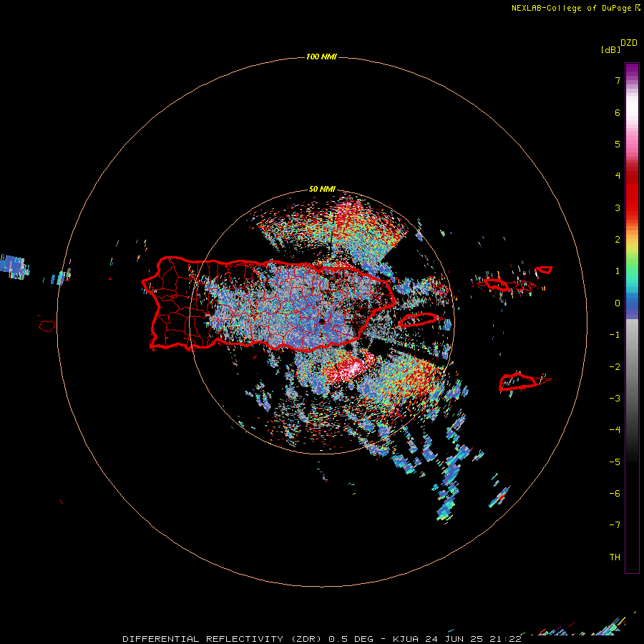Click the Vieques island outline east of Puerto Rico
This screenshot has height=644, width=644.
pos(417,319)
